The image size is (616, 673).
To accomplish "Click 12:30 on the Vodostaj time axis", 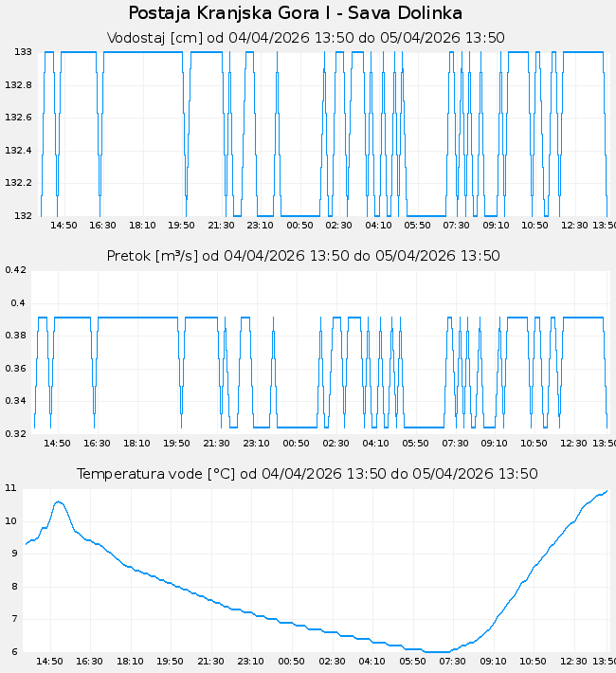I will coord(575,225).
